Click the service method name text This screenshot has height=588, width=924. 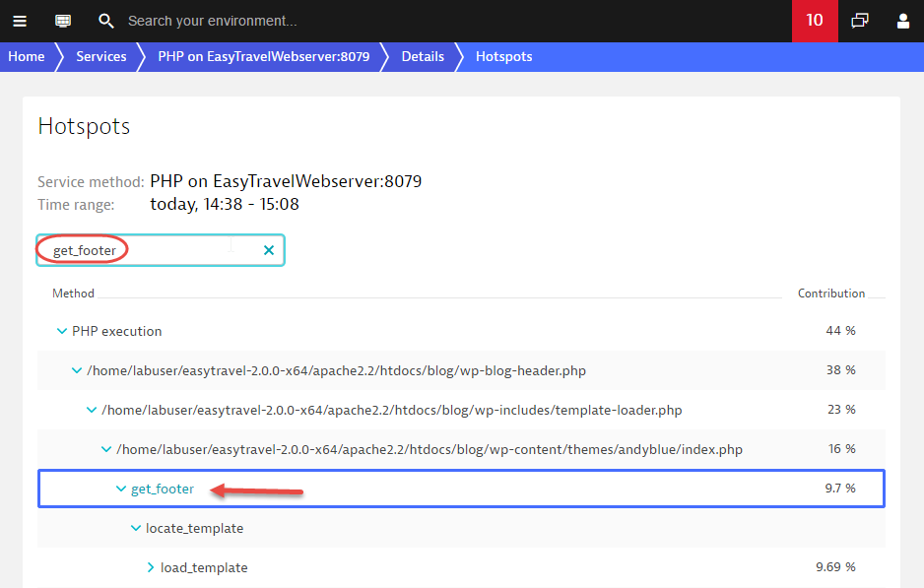tap(286, 181)
